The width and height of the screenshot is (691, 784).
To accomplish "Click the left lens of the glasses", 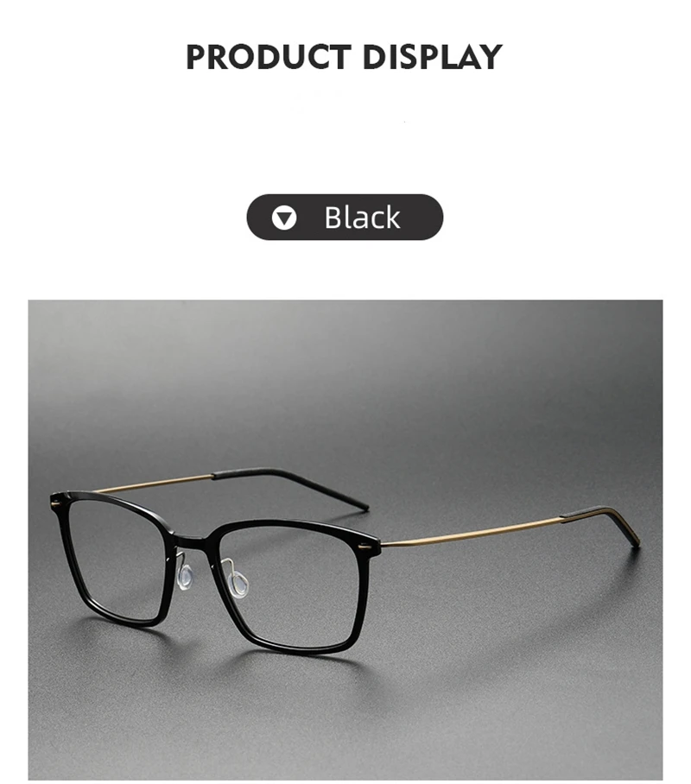I will tap(117, 562).
